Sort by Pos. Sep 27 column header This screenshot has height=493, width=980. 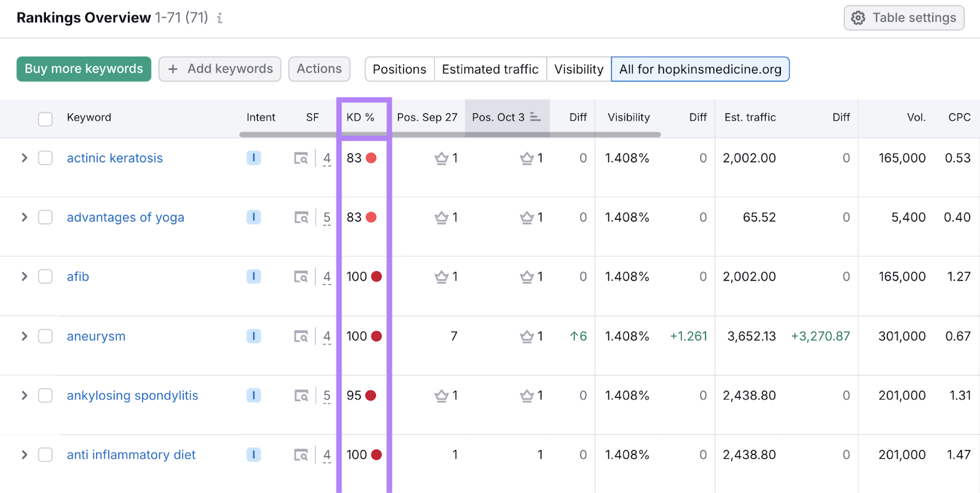click(427, 118)
